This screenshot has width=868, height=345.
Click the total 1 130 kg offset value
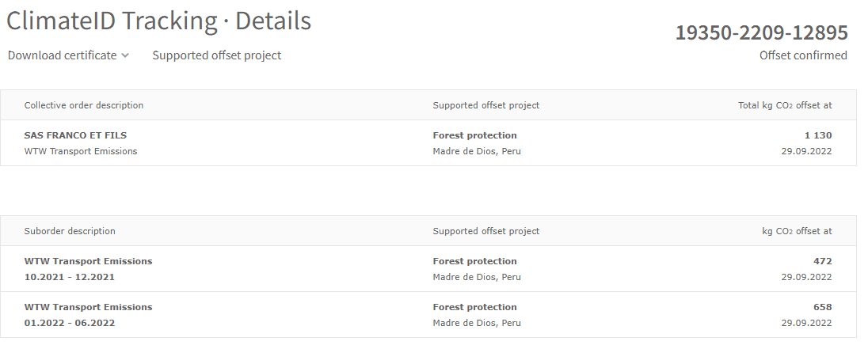(x=817, y=135)
